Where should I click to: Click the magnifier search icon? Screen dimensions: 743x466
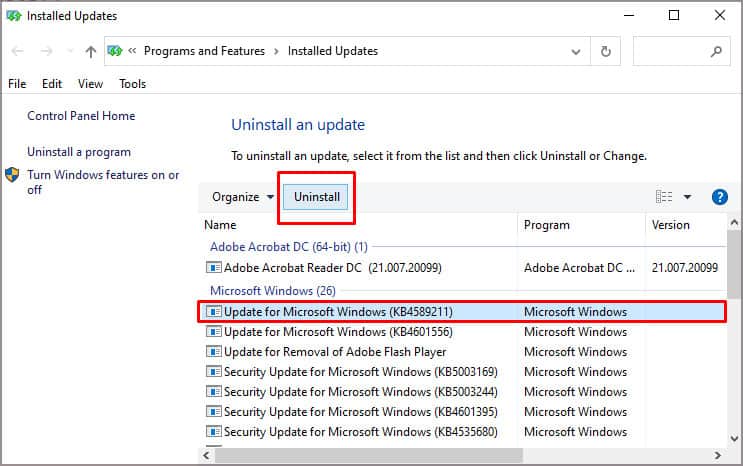pos(716,51)
